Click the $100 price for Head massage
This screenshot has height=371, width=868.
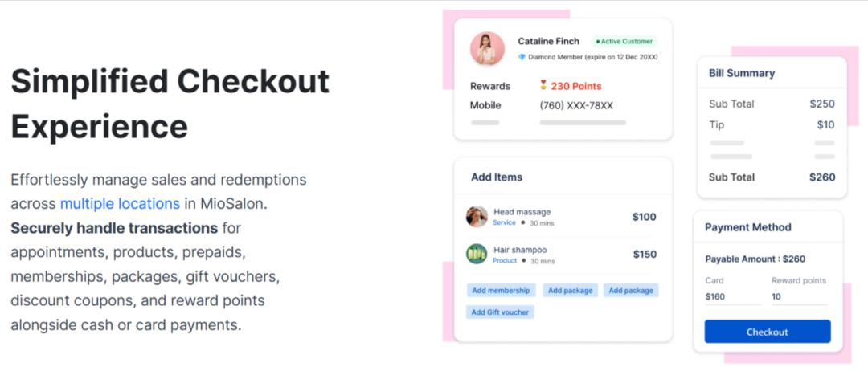[x=644, y=217]
